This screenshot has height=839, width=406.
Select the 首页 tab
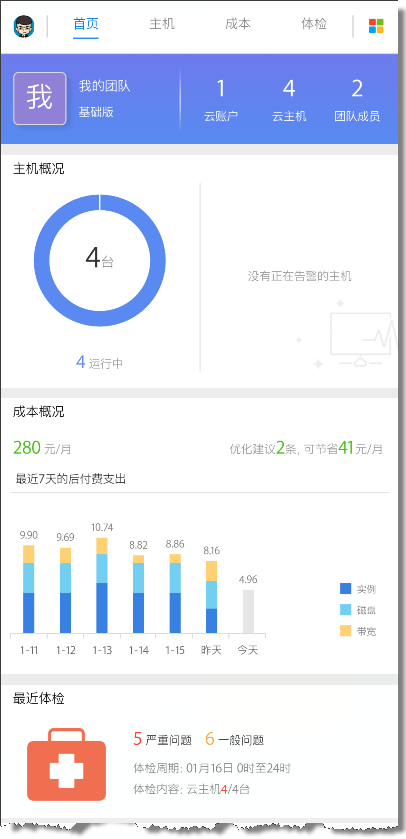pyautogui.click(x=86, y=24)
